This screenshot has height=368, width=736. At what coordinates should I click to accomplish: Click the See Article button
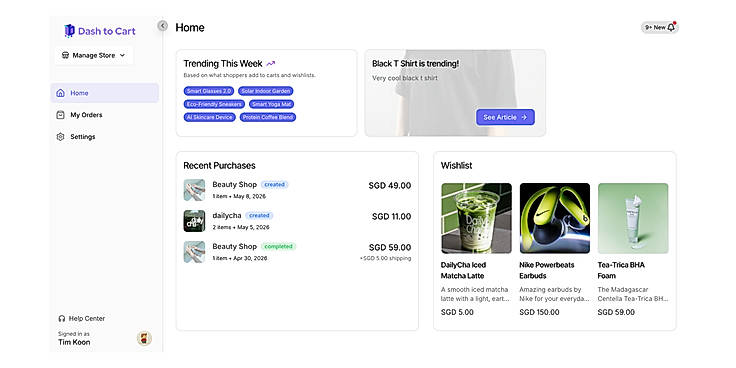click(x=505, y=117)
